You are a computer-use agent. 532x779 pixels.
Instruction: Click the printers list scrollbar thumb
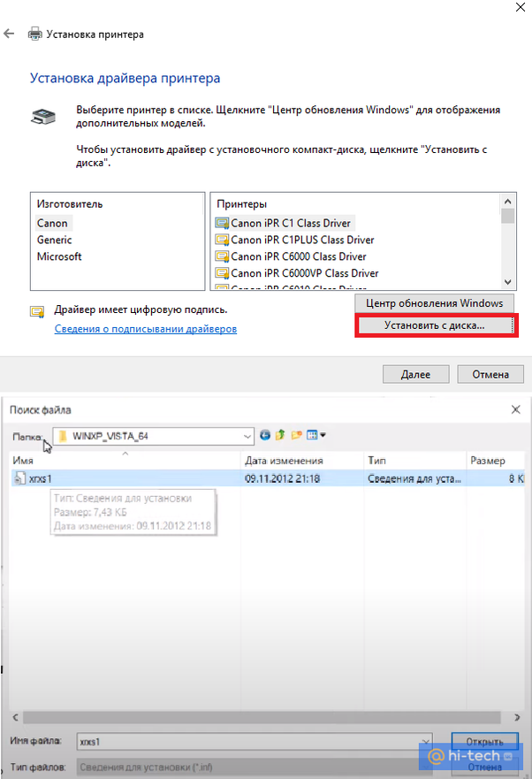507,216
